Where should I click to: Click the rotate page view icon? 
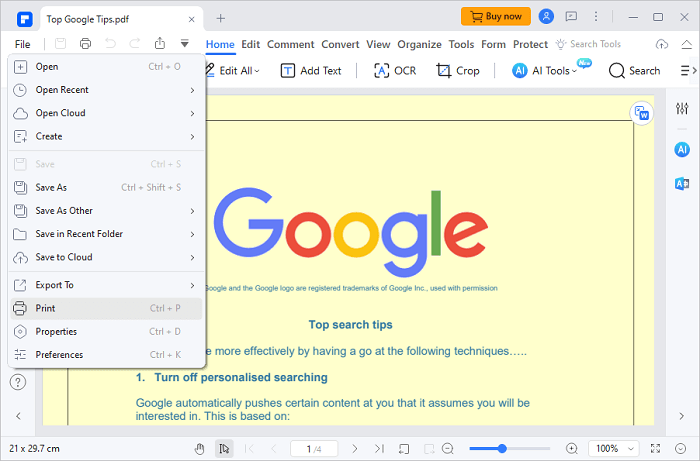tap(404, 449)
